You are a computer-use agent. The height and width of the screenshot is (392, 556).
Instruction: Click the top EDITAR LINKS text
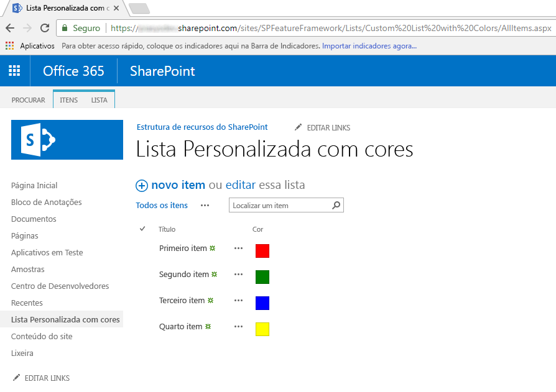coord(328,128)
